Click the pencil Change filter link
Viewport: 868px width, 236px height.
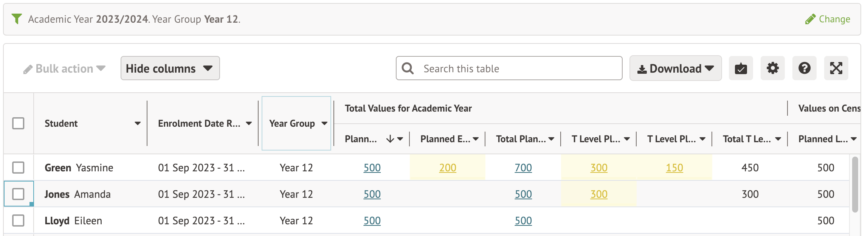[x=828, y=19]
